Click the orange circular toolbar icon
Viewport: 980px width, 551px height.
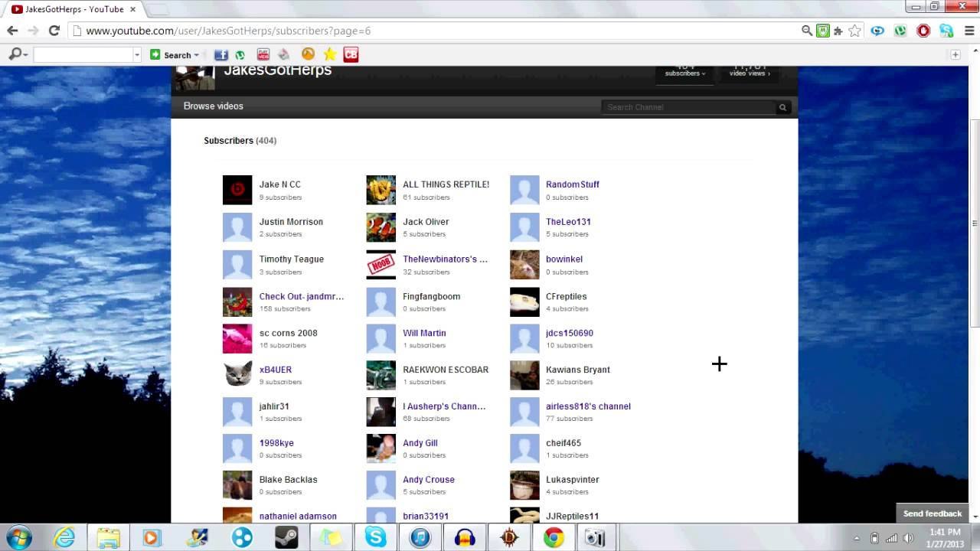pos(308,54)
